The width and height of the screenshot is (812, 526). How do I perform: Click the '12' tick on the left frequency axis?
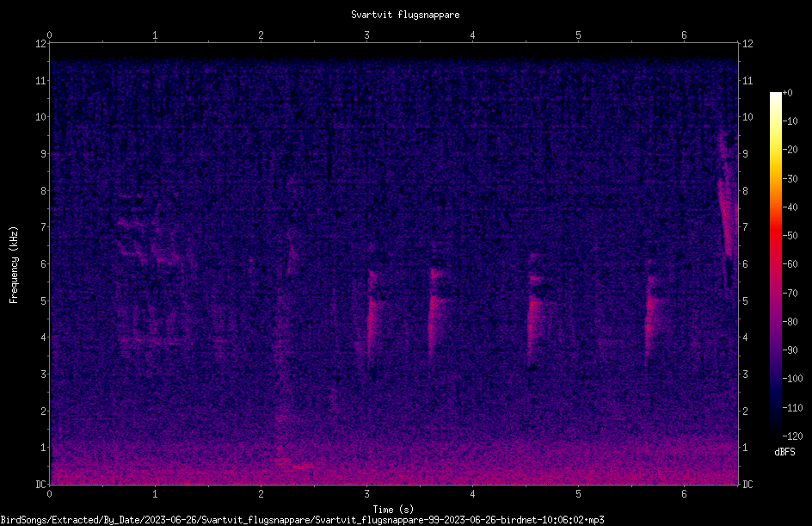pyautogui.click(x=41, y=44)
